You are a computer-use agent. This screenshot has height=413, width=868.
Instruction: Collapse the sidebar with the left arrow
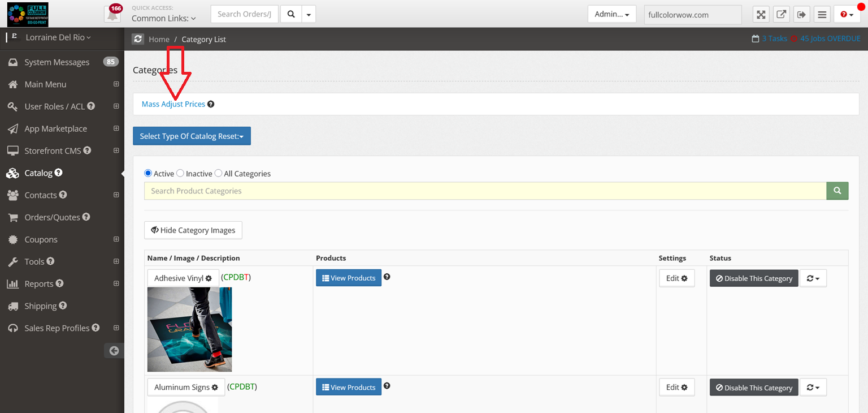tap(114, 351)
